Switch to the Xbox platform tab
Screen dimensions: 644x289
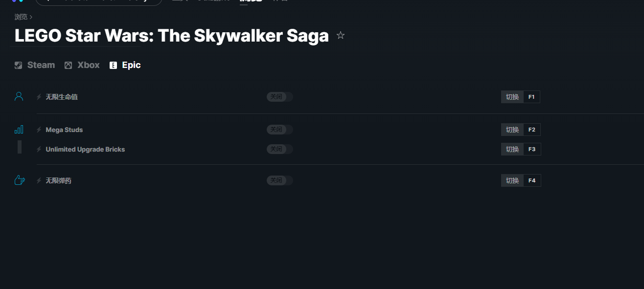coord(82,65)
